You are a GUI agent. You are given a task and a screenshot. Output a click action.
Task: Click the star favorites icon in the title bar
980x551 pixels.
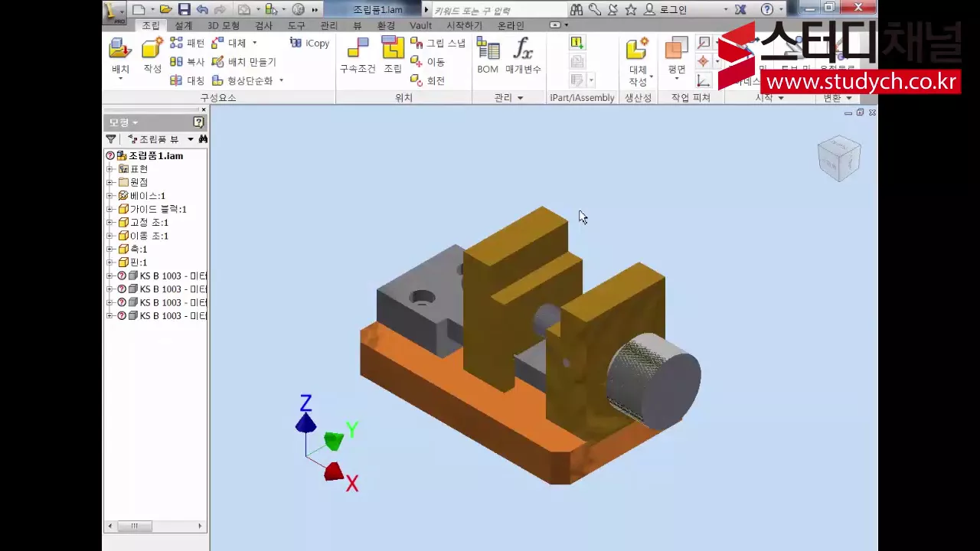[631, 9]
